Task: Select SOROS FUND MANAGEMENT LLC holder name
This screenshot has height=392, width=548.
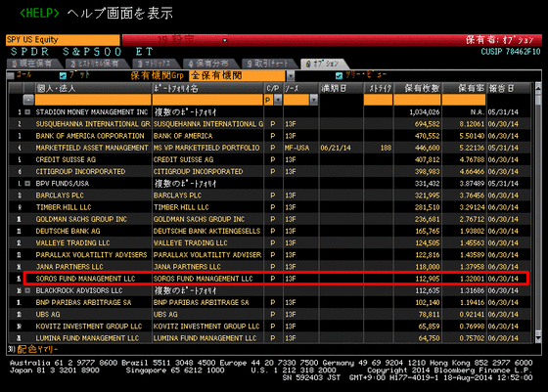Action: 85,279
